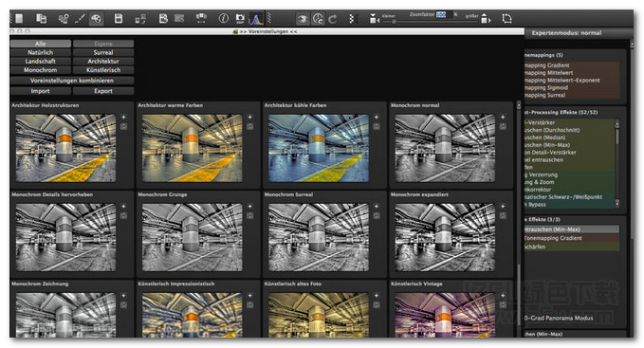Viewport: 644px width, 348px height.
Task: Click the clock history icon
Action: (x=318, y=18)
